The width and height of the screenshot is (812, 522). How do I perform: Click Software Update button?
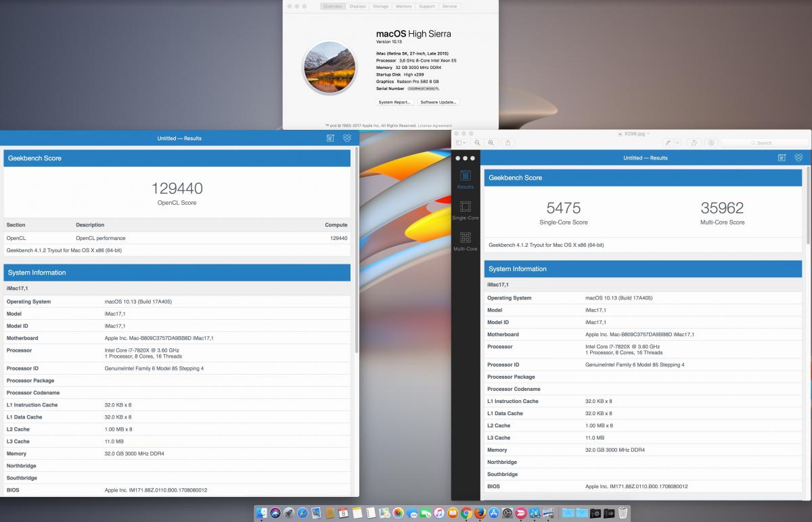pos(438,102)
